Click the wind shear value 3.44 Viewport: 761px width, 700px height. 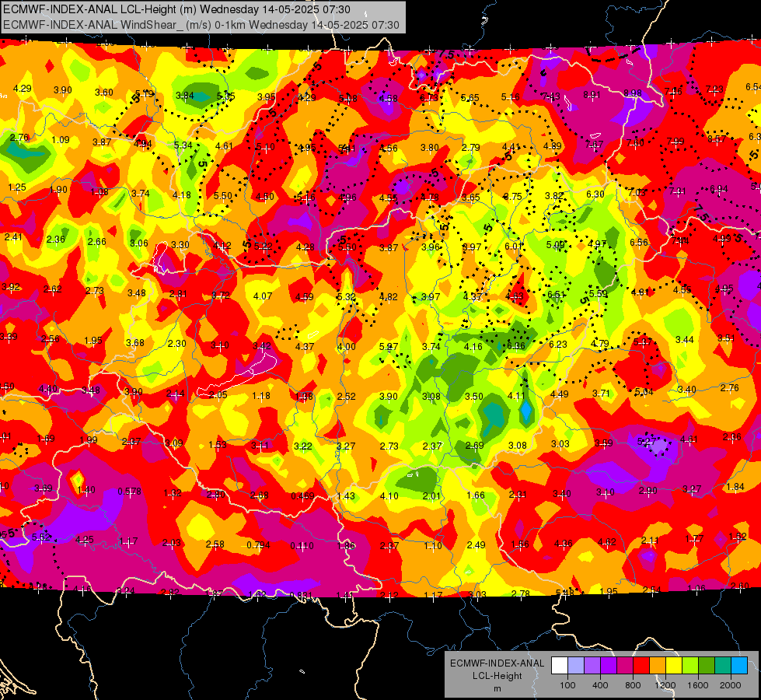coord(685,340)
